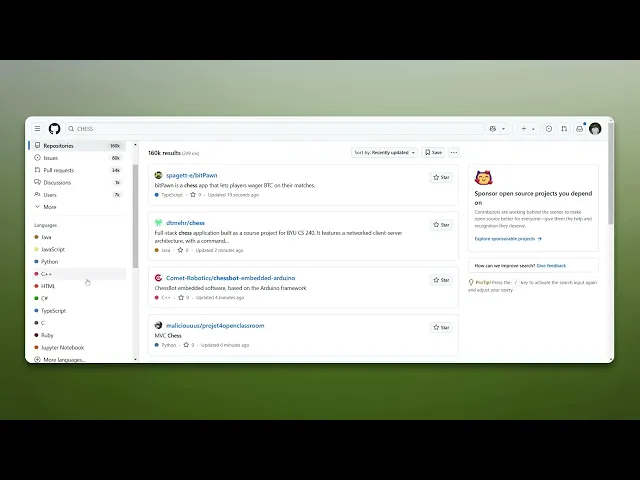Open the issues icon in header
640x480 pixels.
[x=549, y=129]
